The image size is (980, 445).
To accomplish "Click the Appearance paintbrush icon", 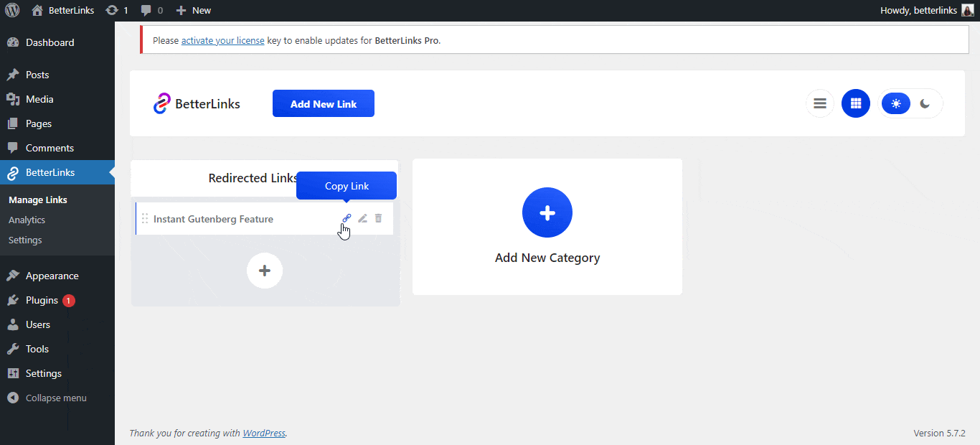I will [13, 276].
